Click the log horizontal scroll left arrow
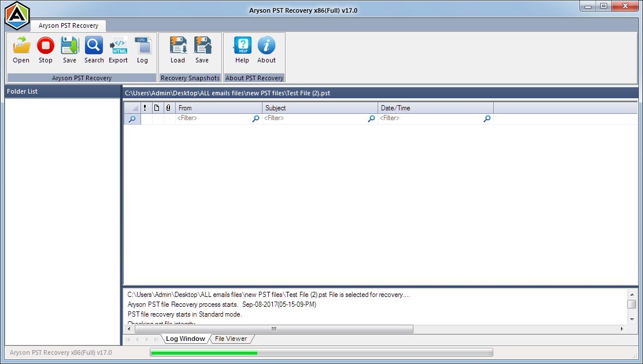This screenshot has height=364, width=643. (129, 329)
